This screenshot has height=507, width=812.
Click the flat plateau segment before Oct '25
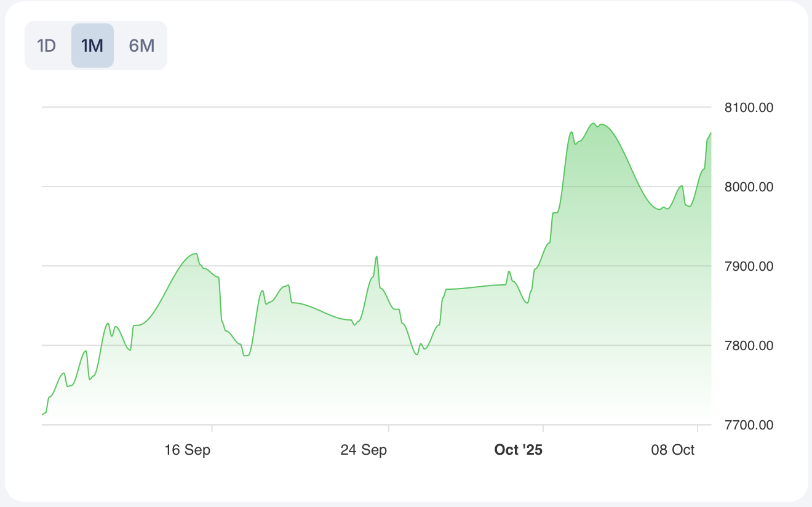(x=474, y=287)
